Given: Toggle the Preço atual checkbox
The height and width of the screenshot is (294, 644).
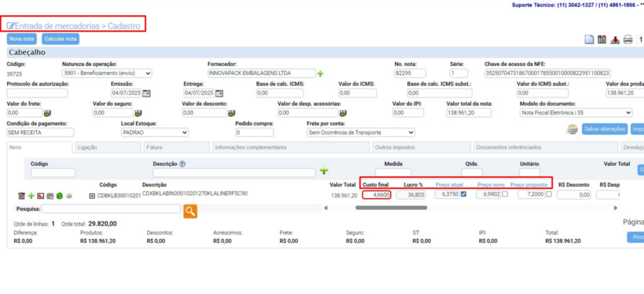Looking at the screenshot, I should click(x=464, y=194).
